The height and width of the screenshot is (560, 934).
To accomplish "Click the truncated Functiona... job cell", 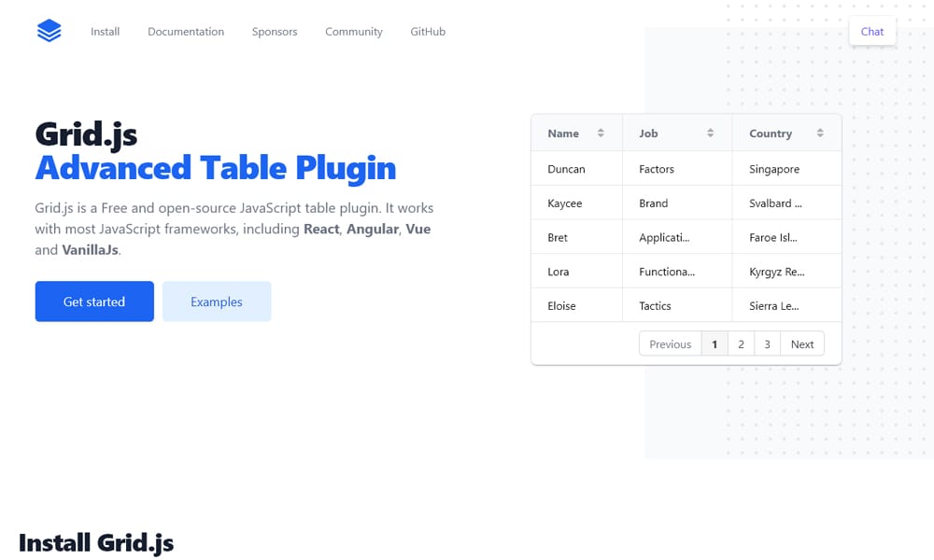I will tap(677, 272).
